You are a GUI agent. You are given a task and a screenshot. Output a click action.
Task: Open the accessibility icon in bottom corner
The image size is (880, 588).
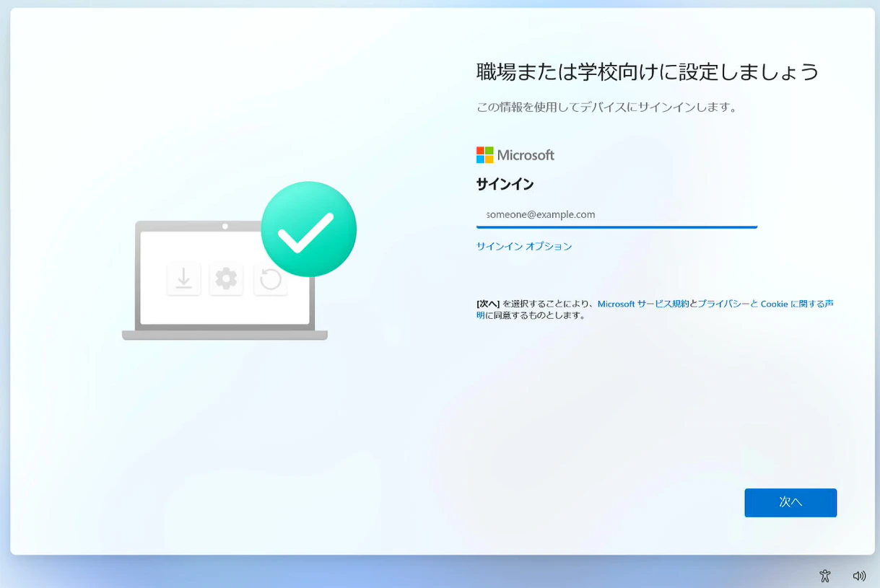coord(825,576)
